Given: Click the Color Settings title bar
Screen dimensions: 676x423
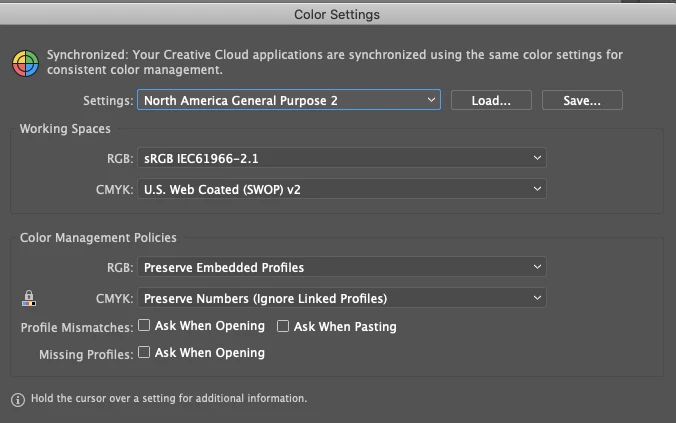Looking at the screenshot, I should point(337,14).
